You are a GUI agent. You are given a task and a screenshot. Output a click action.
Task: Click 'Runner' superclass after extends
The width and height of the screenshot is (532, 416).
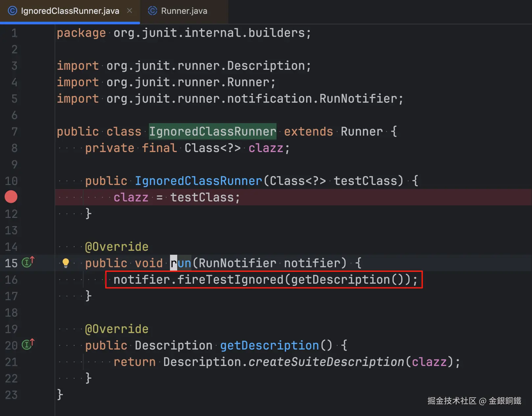[x=362, y=132]
